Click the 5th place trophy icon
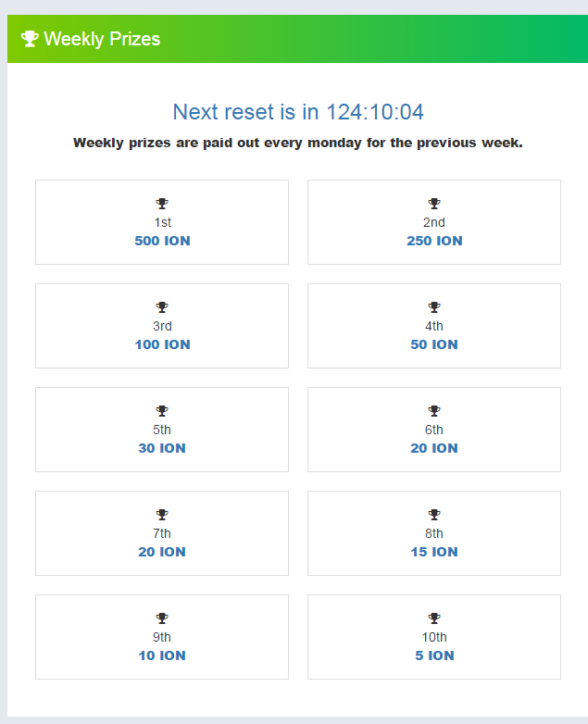Screen dimensions: 588x724 point(162,411)
